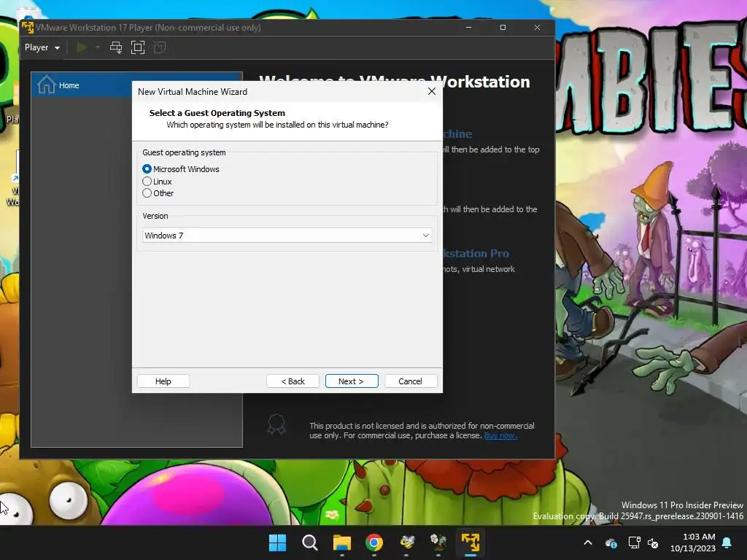Open Help in the wizard
747x560 pixels.
pos(163,381)
